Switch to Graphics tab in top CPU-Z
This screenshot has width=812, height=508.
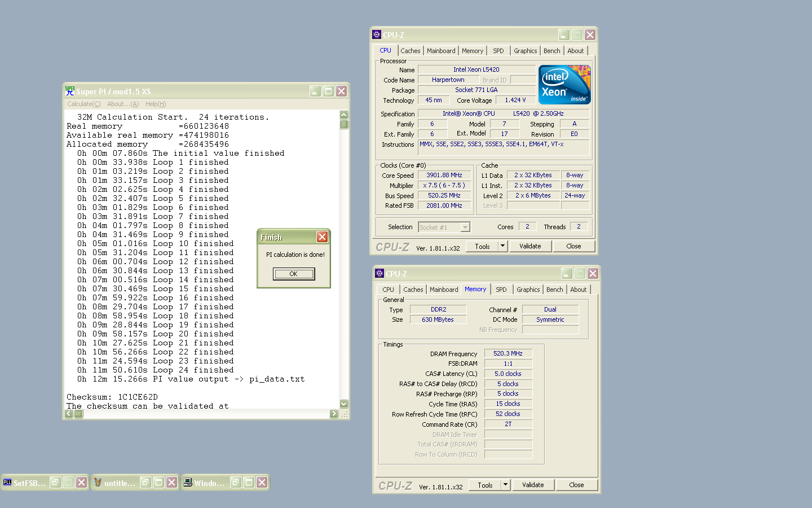pos(526,51)
